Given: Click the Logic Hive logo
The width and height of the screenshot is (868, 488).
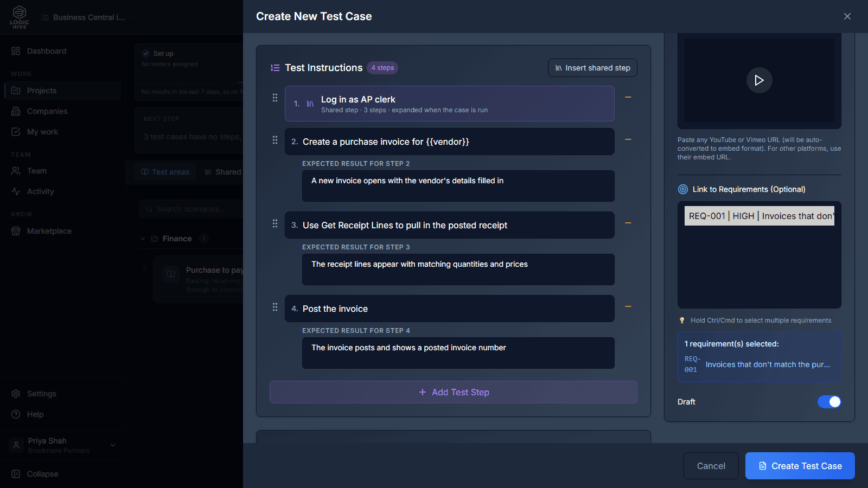Looking at the screenshot, I should (x=20, y=17).
